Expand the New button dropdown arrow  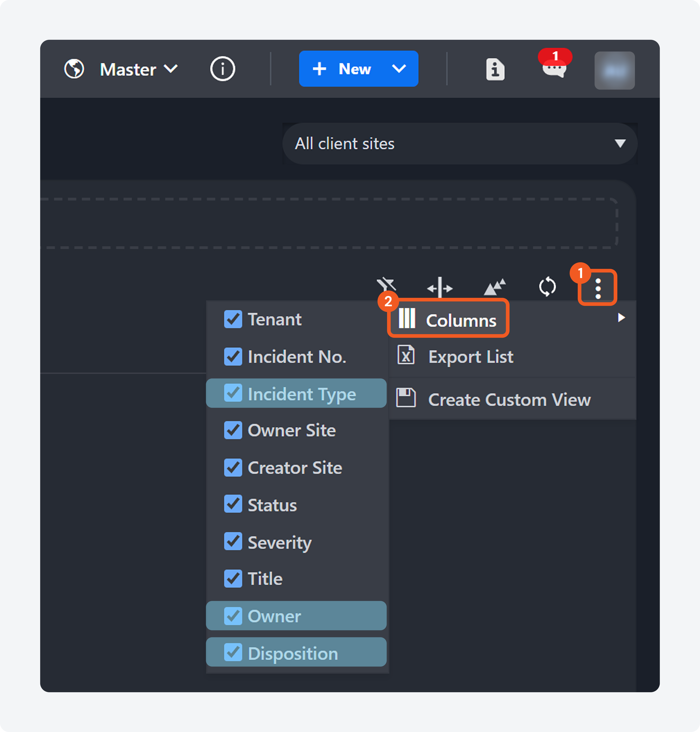pyautogui.click(x=399, y=69)
